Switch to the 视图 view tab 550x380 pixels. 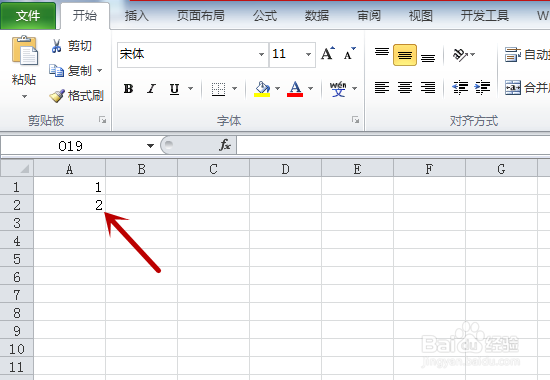421,16
